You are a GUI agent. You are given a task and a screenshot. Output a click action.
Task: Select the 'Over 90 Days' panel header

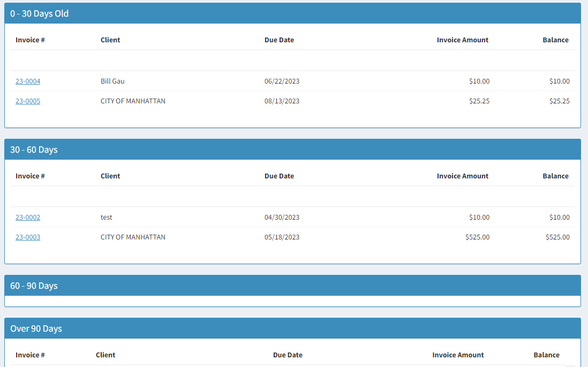pyautogui.click(x=292, y=328)
